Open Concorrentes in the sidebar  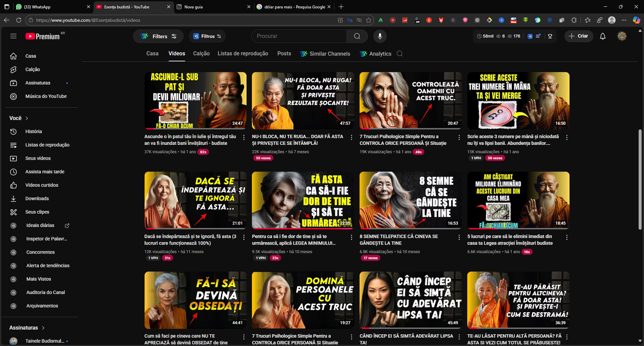tap(41, 252)
